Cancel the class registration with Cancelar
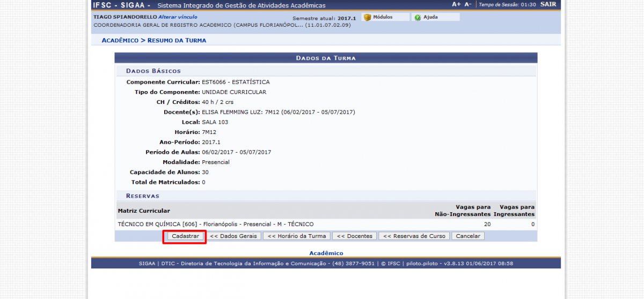This screenshot has height=299, width=644. click(x=467, y=236)
